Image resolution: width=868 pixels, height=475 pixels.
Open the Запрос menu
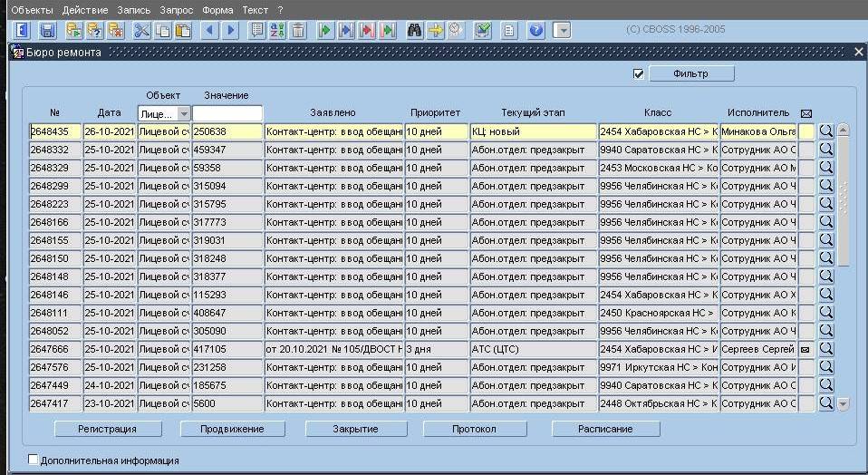pos(177,10)
